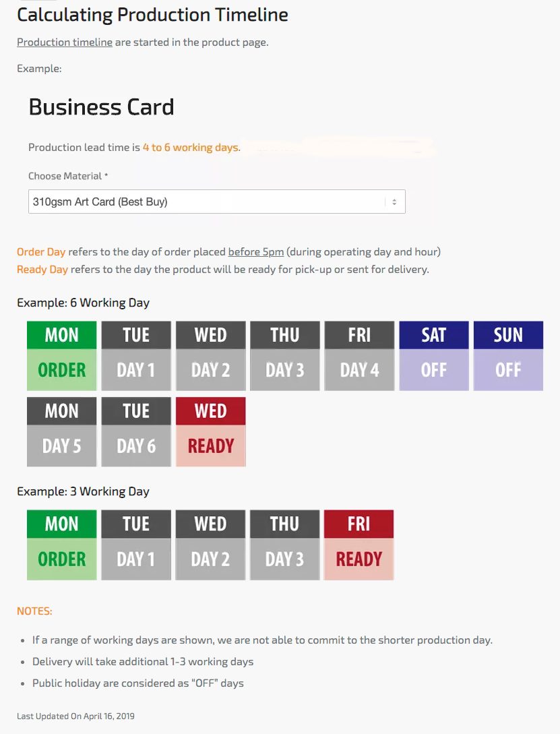Click the blue SAT OFF tile
The image size is (560, 734).
pyautogui.click(x=434, y=356)
